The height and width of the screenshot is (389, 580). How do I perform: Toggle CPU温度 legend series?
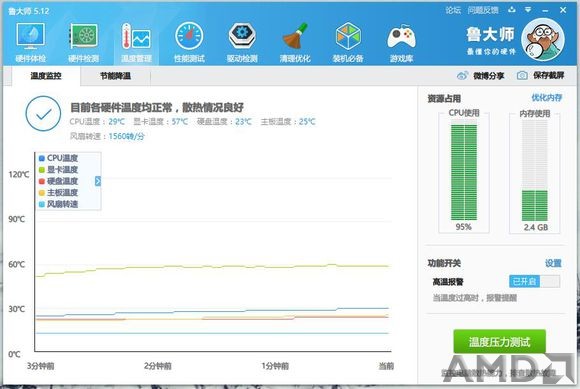(58, 158)
